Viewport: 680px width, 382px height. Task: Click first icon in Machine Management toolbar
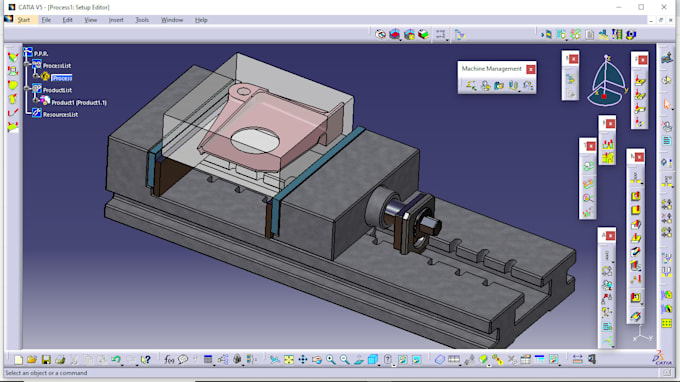(471, 86)
